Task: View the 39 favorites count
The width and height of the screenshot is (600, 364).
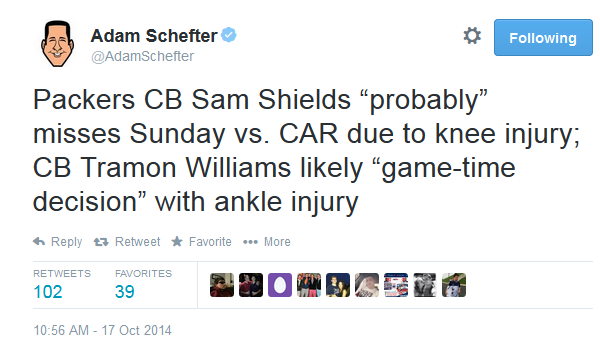Action: [x=125, y=292]
